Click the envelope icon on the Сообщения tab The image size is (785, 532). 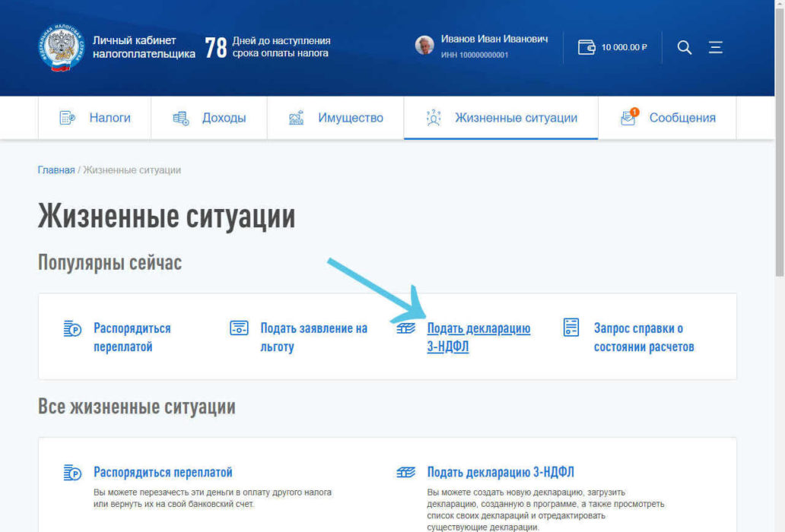click(628, 118)
